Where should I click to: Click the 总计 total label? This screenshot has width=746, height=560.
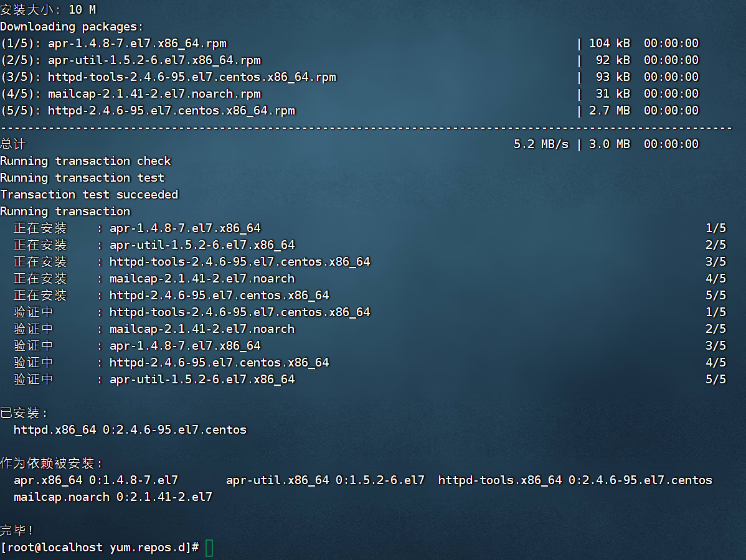coord(13,144)
